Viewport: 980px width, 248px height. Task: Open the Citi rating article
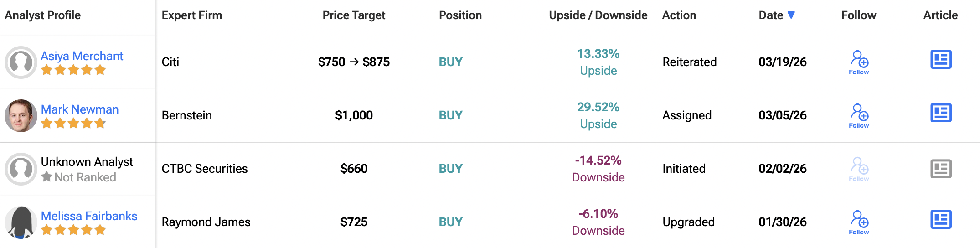coord(941,60)
